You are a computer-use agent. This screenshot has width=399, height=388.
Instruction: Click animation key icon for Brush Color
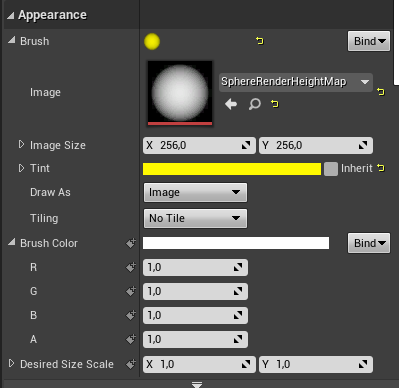131,243
